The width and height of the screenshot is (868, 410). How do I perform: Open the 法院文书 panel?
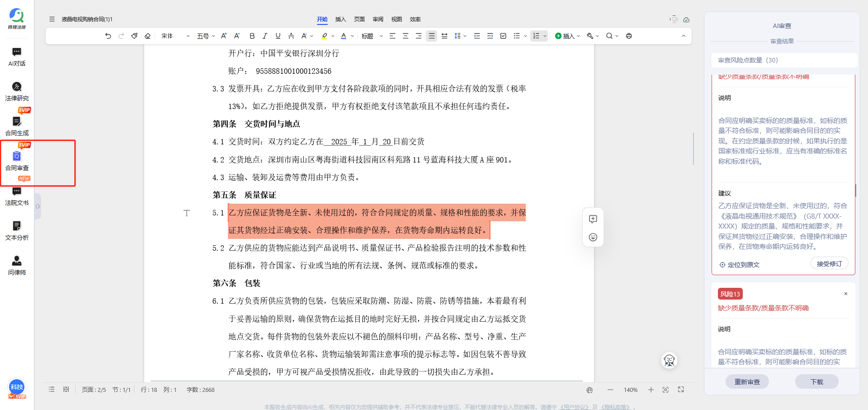17,195
